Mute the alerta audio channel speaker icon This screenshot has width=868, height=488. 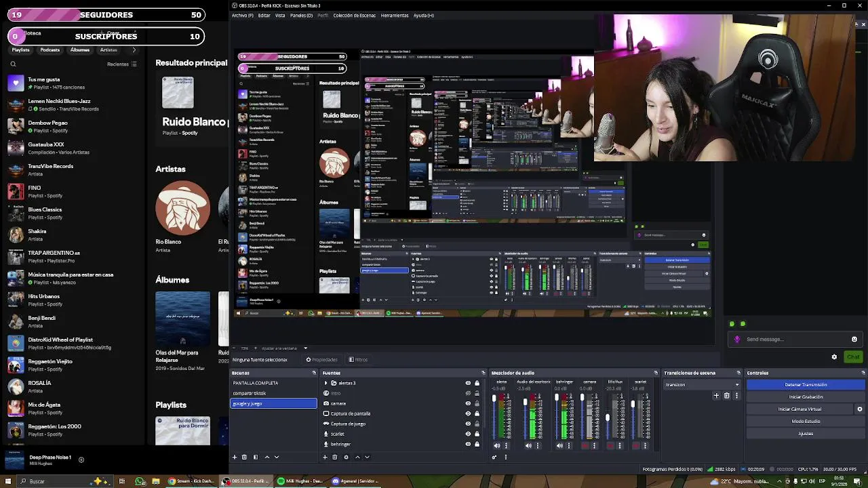(x=497, y=446)
